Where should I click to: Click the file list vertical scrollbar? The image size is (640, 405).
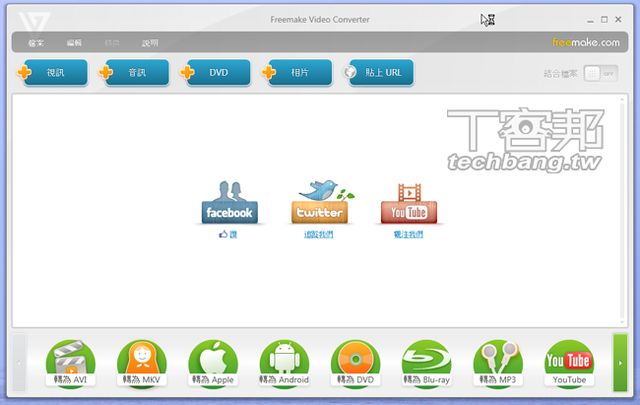[x=622, y=210]
